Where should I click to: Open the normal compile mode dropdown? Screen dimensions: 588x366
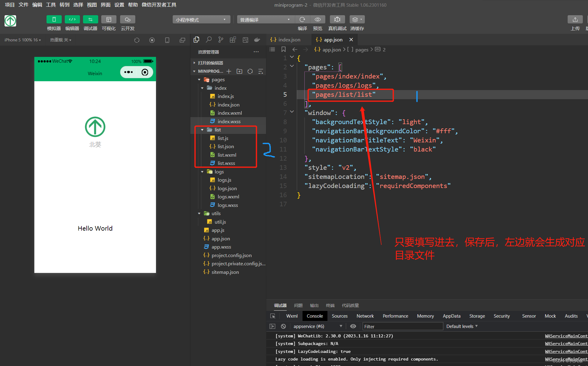coord(265,19)
